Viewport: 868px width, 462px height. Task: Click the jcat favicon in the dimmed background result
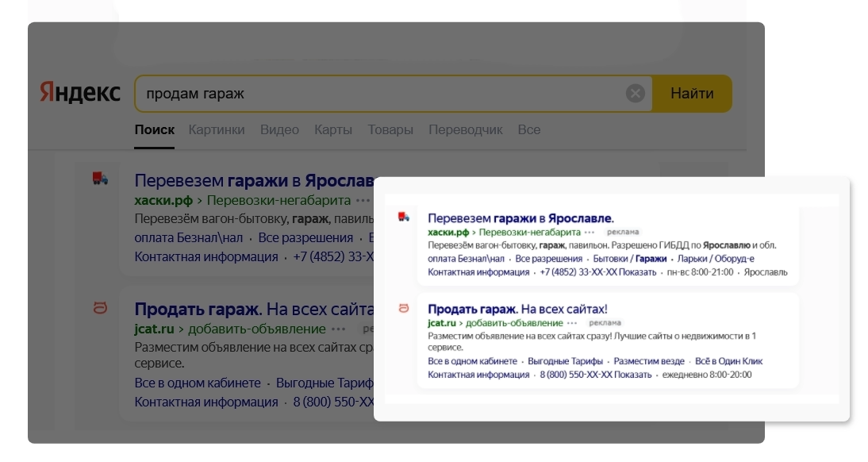[100, 308]
